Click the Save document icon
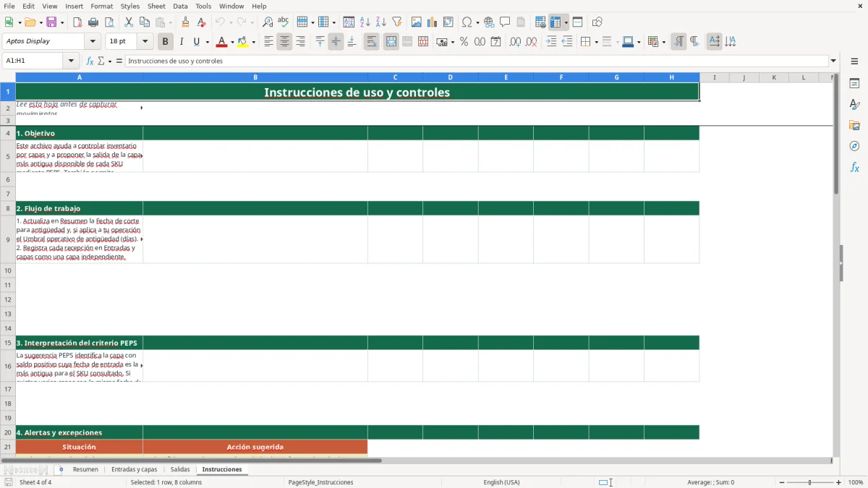Image resolution: width=868 pixels, height=488 pixels. point(51,22)
